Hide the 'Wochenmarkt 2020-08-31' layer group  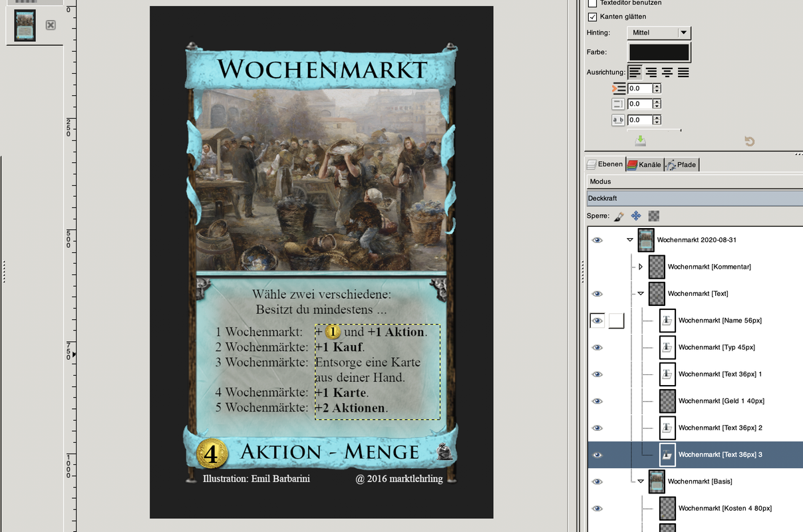coord(597,240)
